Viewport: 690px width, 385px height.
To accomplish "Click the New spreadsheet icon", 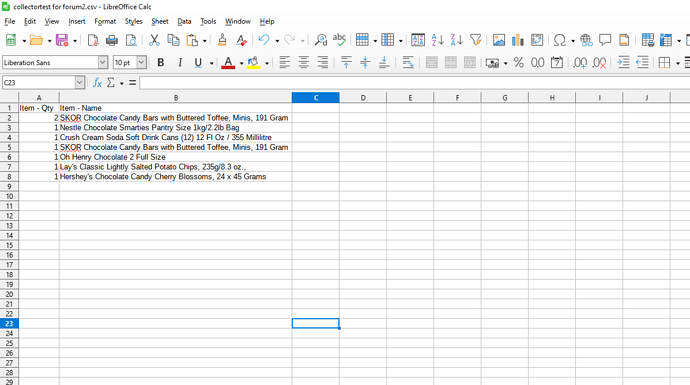I will tap(11, 40).
